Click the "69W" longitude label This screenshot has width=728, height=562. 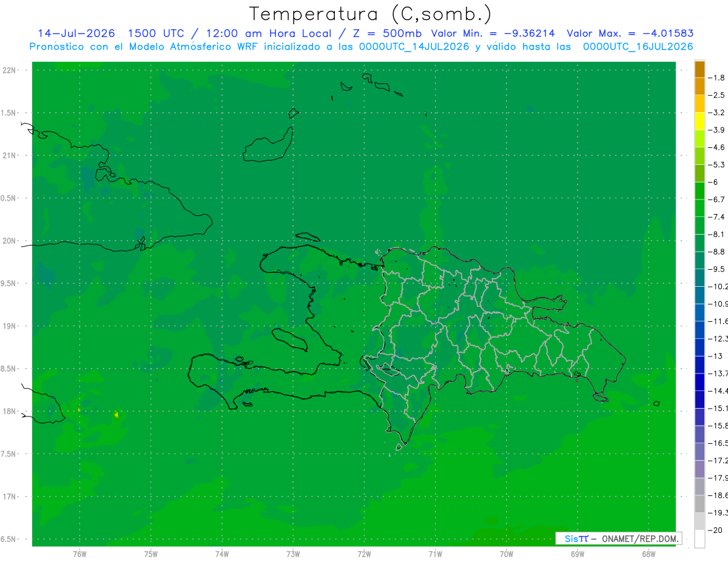click(x=578, y=554)
